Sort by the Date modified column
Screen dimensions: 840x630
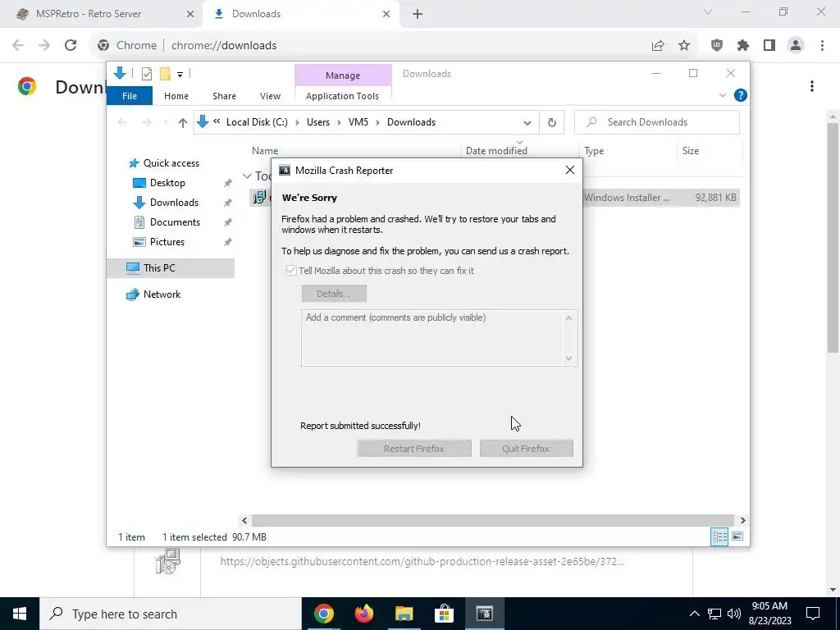point(496,151)
